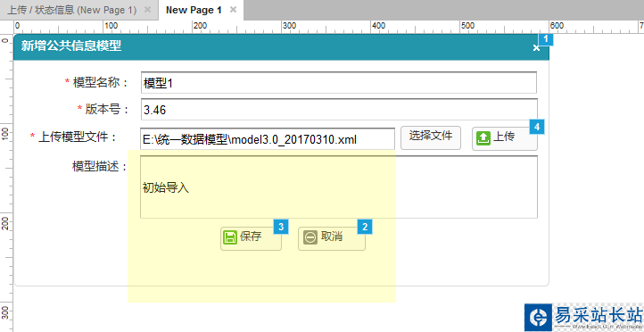The height and width of the screenshot is (332, 644).
Task: Click the green upload arrow icon
Action: [483, 138]
